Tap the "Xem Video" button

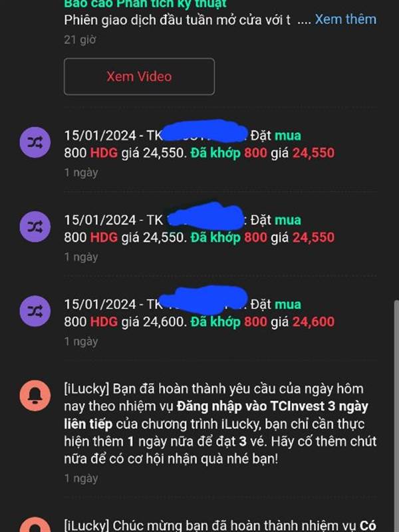tap(139, 76)
